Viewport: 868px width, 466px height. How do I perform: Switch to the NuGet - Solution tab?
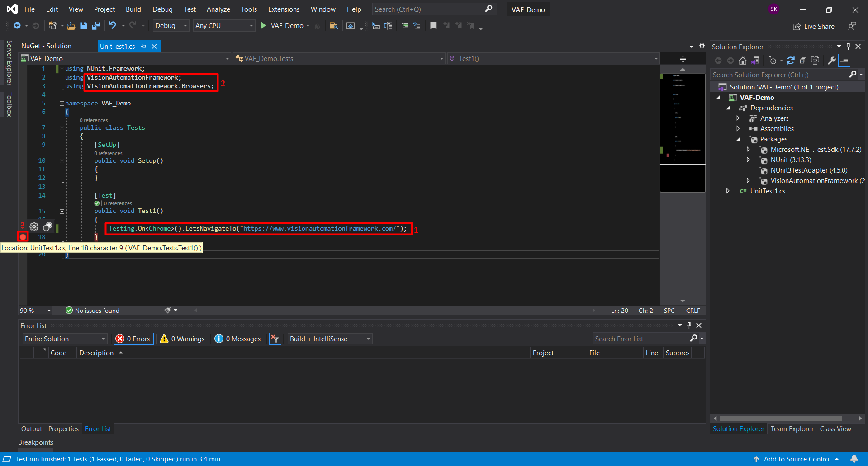46,46
